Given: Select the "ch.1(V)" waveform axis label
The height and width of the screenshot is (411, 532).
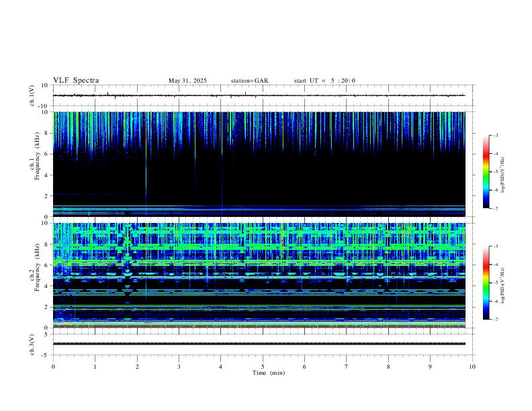Looking at the screenshot, I should pos(32,95).
